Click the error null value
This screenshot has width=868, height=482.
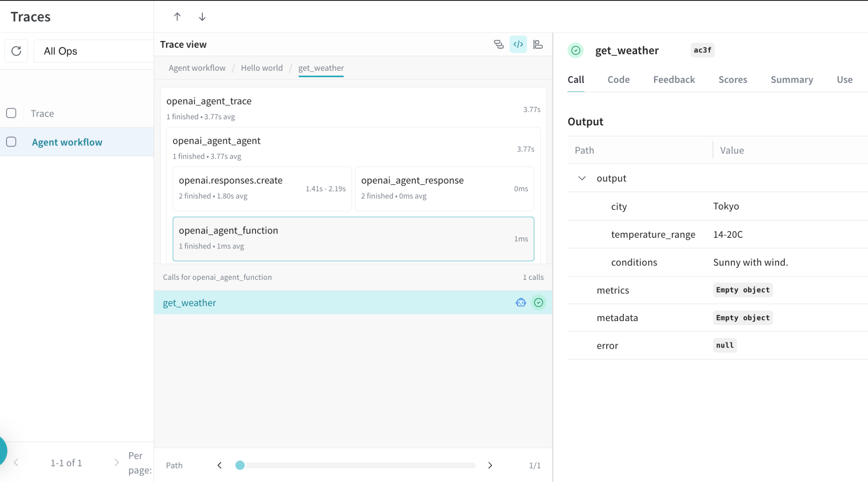pyautogui.click(x=724, y=345)
